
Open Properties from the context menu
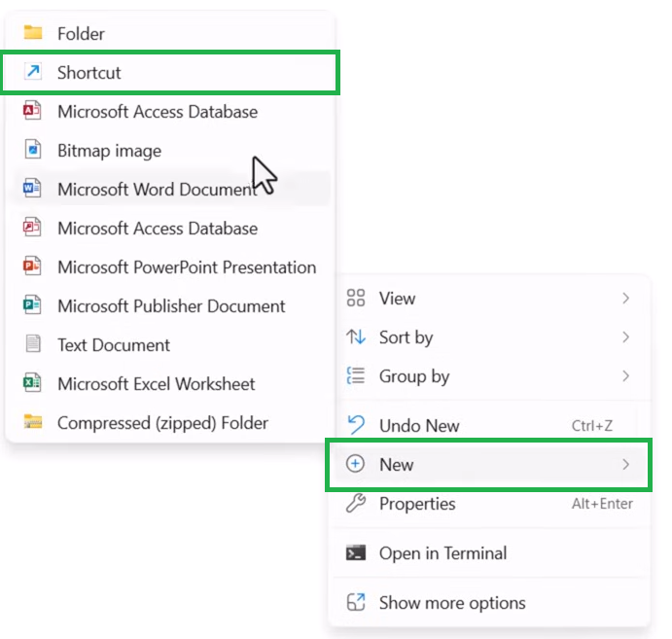pos(417,504)
